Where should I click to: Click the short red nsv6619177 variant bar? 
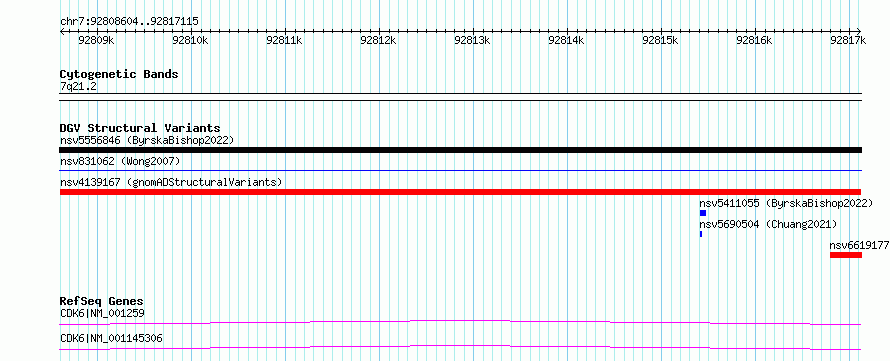click(x=846, y=255)
